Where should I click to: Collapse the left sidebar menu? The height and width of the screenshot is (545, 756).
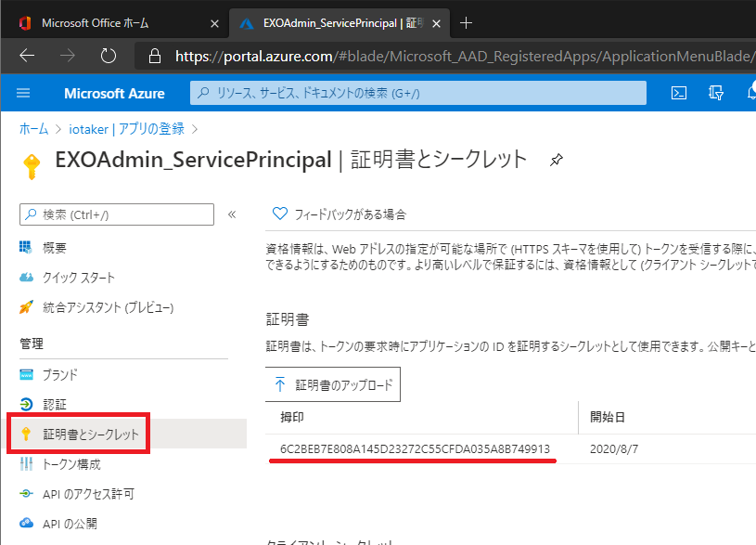pos(232,214)
